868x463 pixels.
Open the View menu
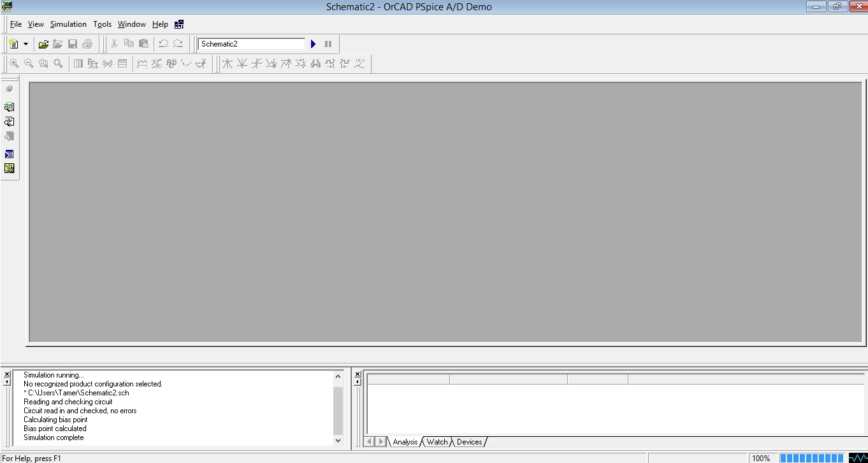[36, 24]
